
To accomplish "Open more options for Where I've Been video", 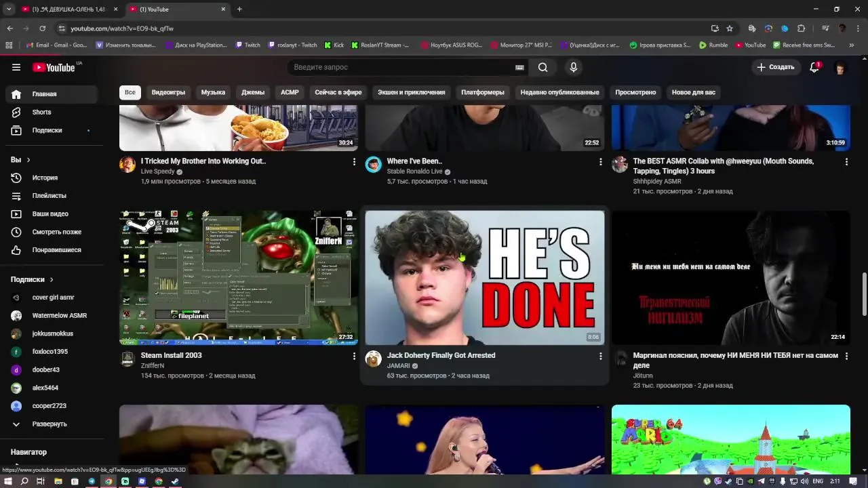I will click(600, 162).
